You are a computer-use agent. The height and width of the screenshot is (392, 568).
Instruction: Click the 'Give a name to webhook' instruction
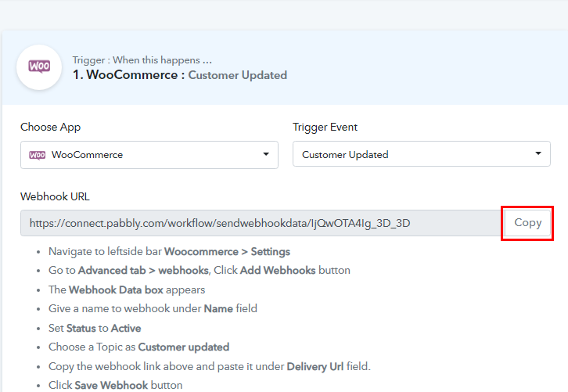click(153, 309)
